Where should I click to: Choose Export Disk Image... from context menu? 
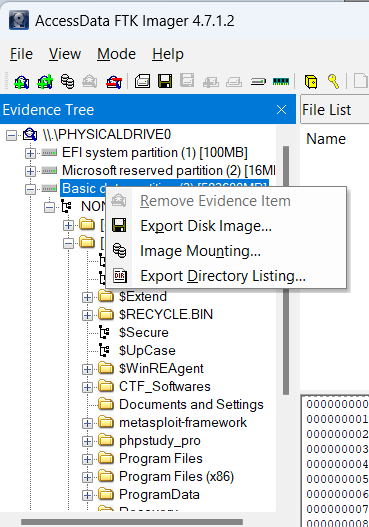tap(226, 226)
